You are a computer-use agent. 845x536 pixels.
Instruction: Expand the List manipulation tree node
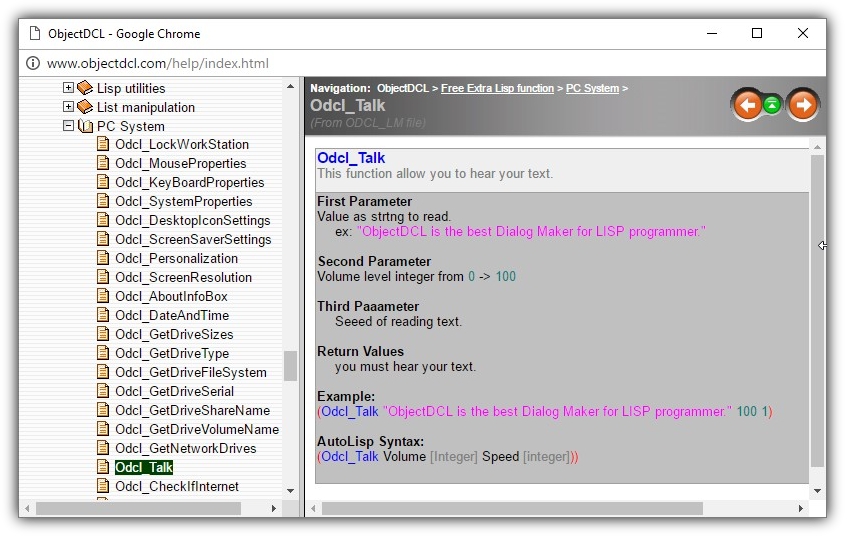tap(68, 107)
